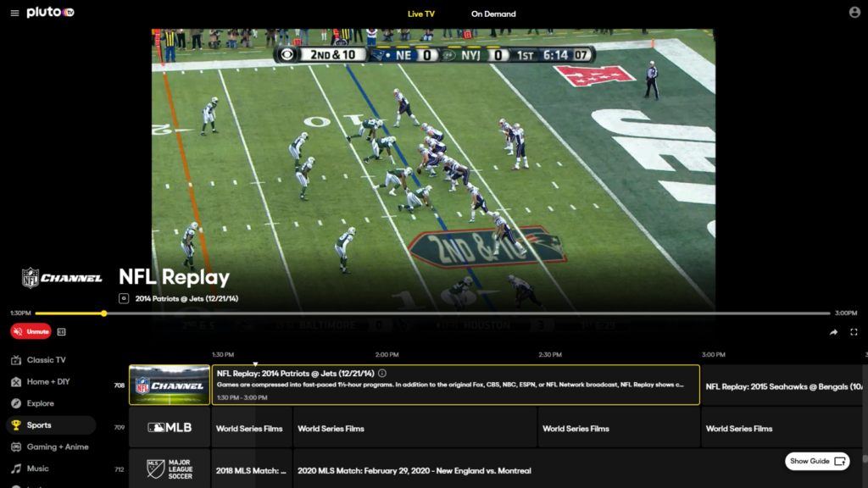Share the current channel
The width and height of the screenshot is (868, 488).
pos(833,332)
